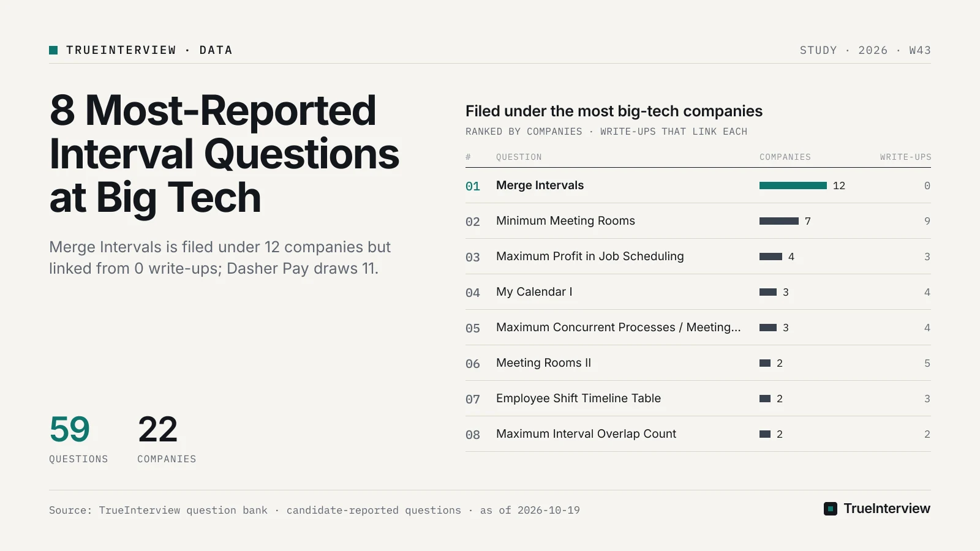Click the WRITE-UPS column header
The width and height of the screenshot is (980, 551).
(x=905, y=157)
